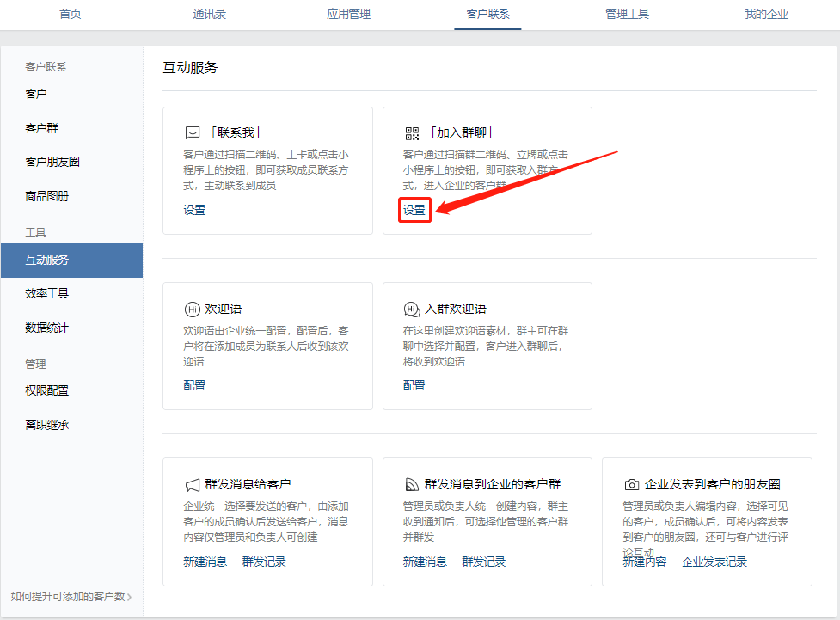Open 设置 under 「加入群聊」
840x620 pixels.
(414, 210)
